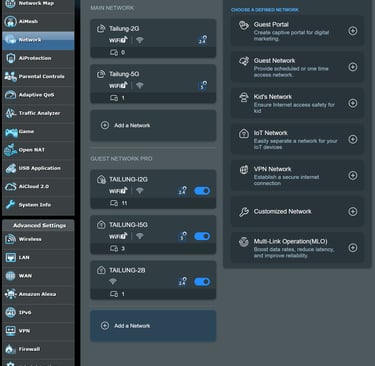Click TAILUNG-I2G 2.4 GHz band icon
This screenshot has width=375, height=366.
[182, 191]
